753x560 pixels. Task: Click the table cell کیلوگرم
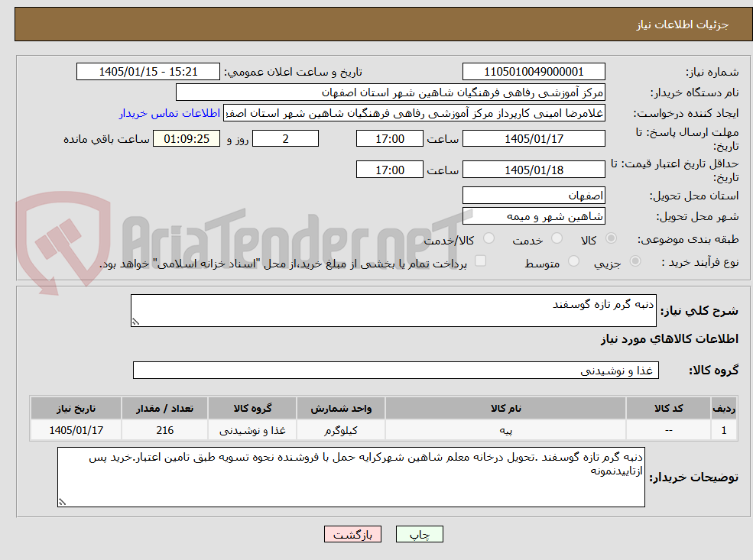tap(340, 430)
